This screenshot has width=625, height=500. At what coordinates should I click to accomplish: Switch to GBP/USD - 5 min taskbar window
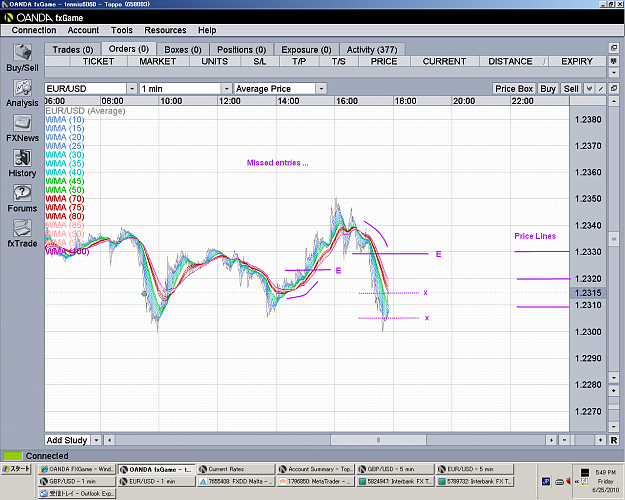pyautogui.click(x=395, y=469)
